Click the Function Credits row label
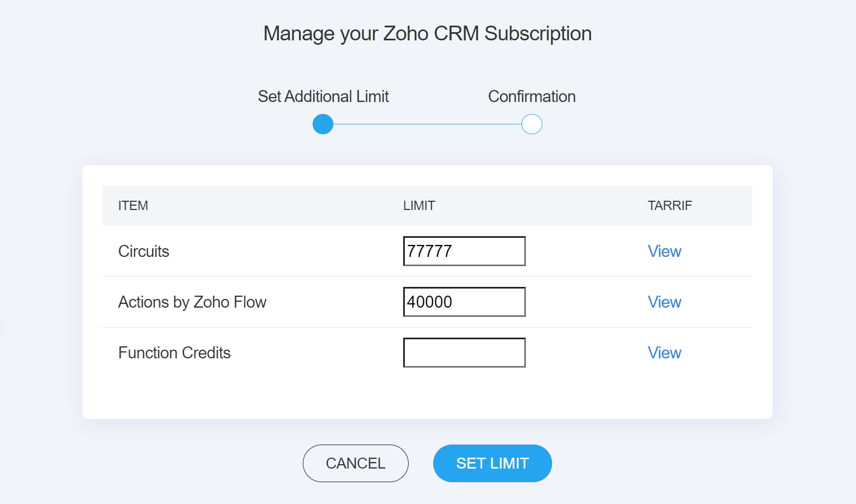The width and height of the screenshot is (856, 504). pos(174,353)
